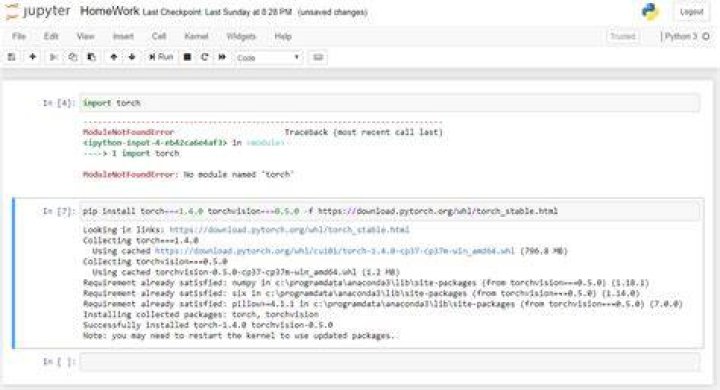Click the Jupyter logo
The width and height of the screenshot is (720, 390).
38,11
